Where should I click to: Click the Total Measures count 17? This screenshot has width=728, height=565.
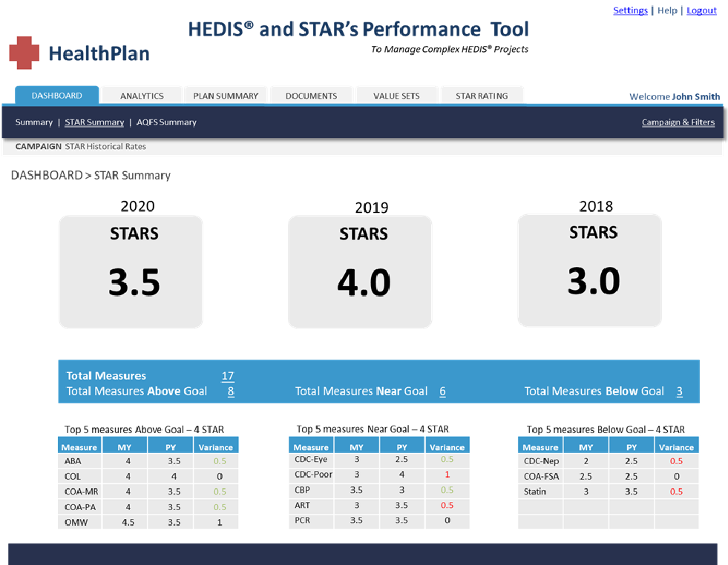point(228,376)
